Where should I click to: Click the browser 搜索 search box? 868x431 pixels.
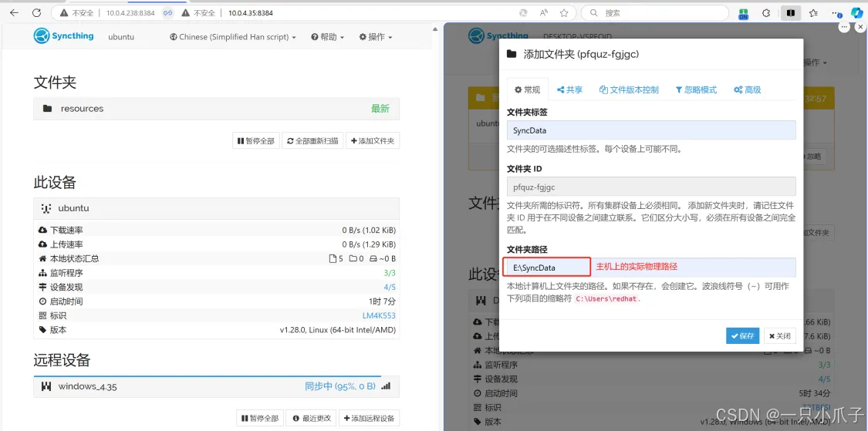(x=655, y=13)
